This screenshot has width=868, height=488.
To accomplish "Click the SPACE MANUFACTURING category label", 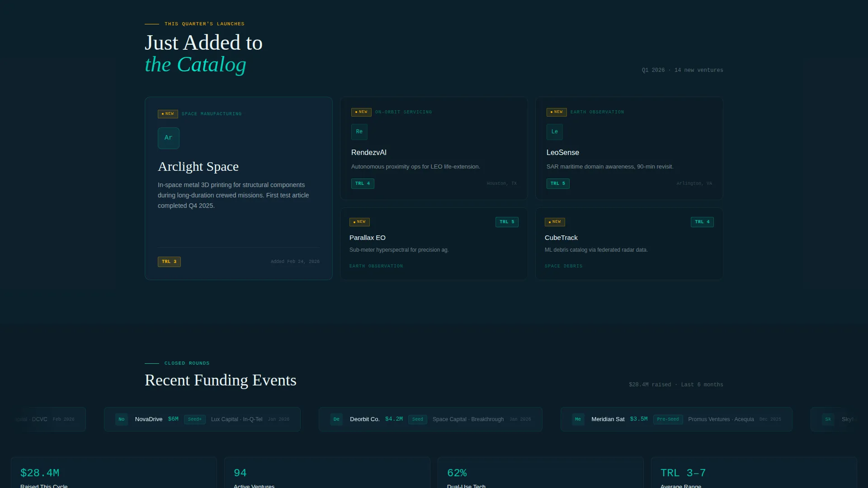I will point(212,114).
